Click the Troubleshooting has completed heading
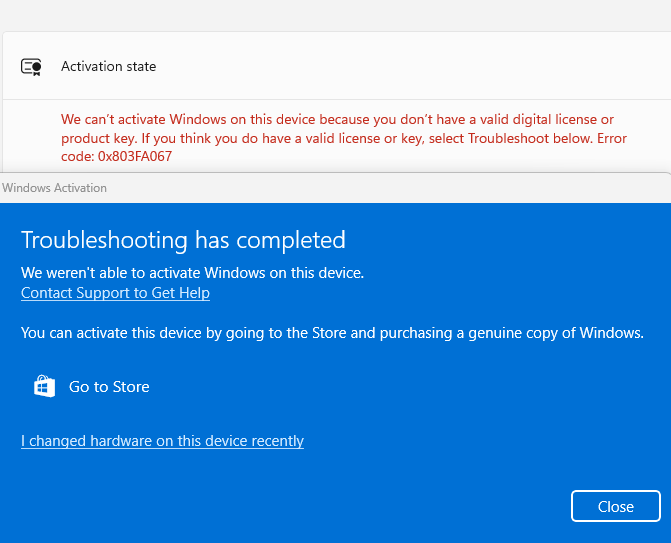The height and width of the screenshot is (543, 671). tap(183, 240)
